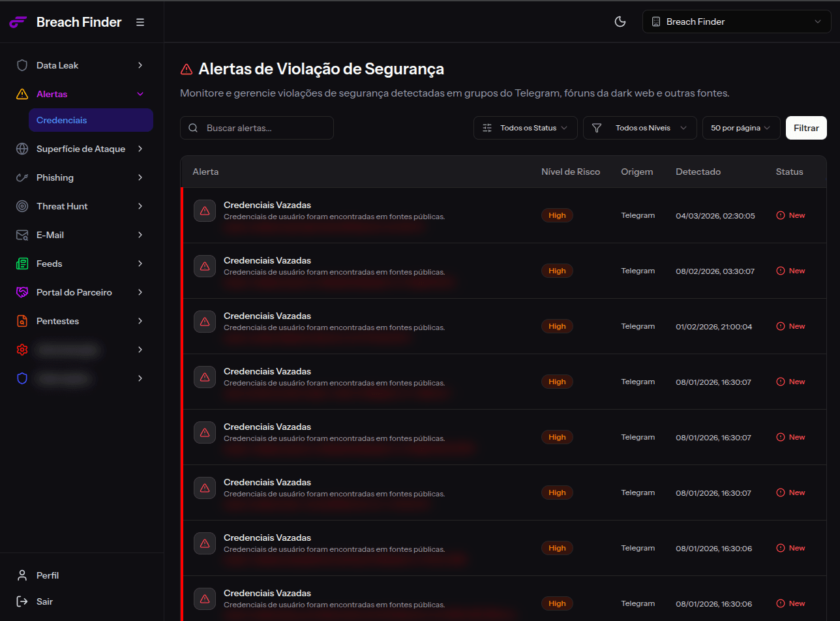Click the Buscar alertas search field
840x621 pixels.
tap(257, 128)
